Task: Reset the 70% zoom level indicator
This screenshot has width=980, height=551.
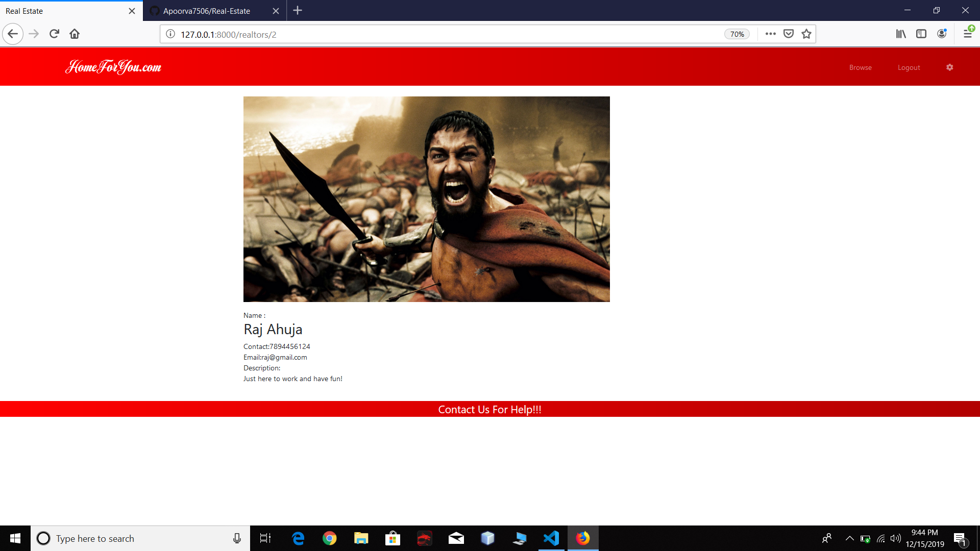Action: click(x=737, y=34)
